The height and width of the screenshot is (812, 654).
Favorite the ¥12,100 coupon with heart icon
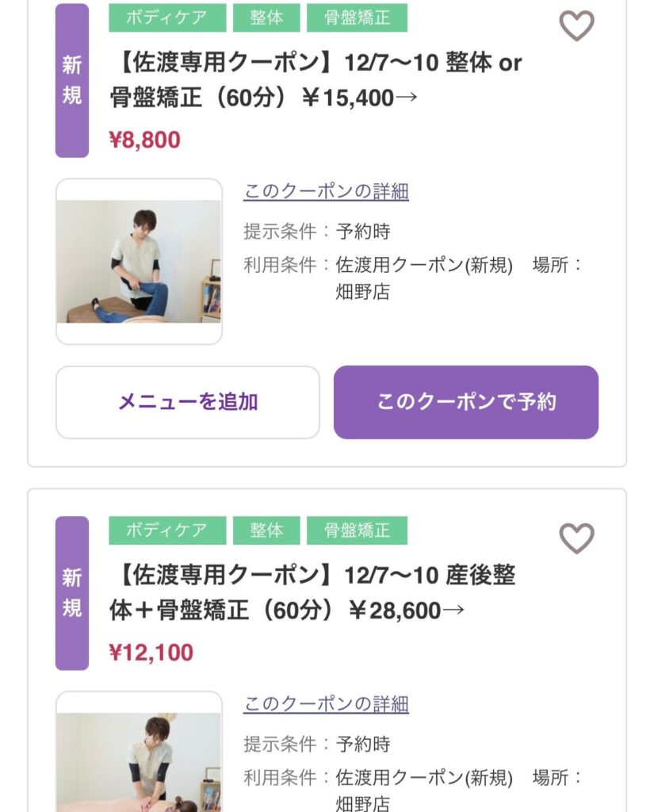576,538
